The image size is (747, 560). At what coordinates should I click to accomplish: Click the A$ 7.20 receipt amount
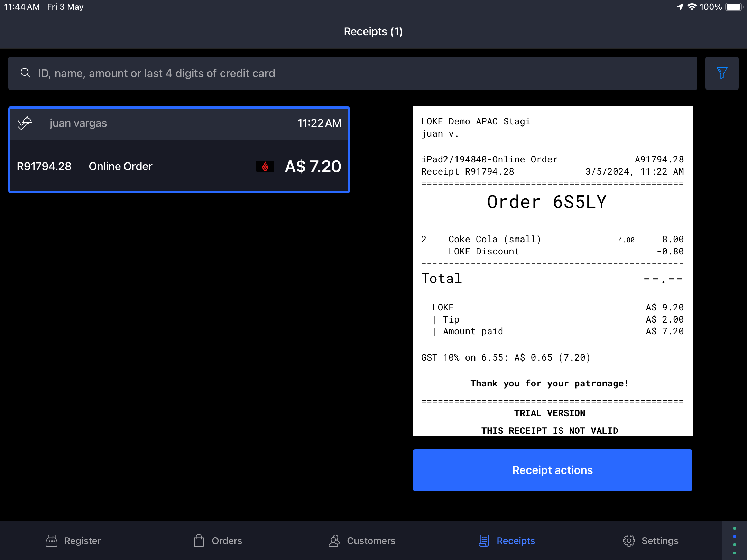tap(313, 166)
